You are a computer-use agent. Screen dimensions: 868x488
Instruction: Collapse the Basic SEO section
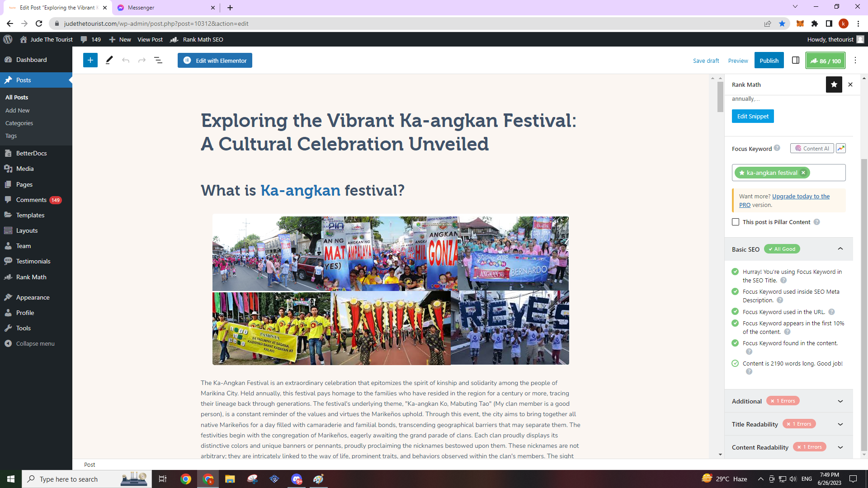[x=840, y=249]
